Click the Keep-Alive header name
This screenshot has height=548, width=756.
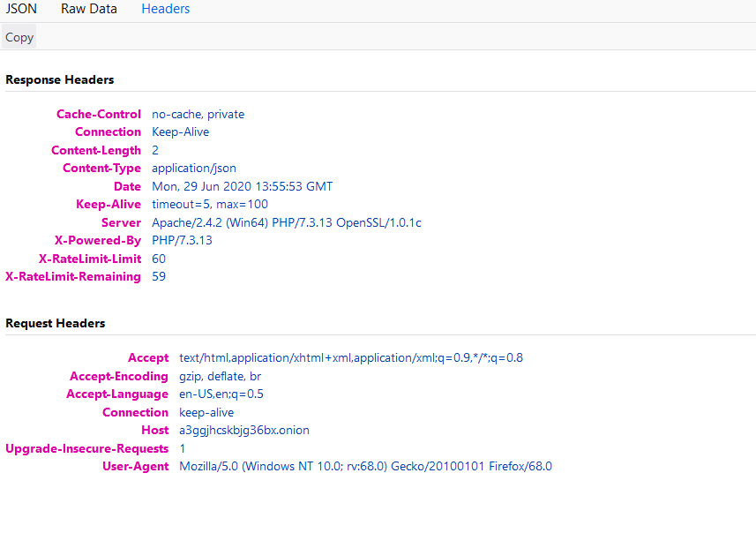pos(109,205)
